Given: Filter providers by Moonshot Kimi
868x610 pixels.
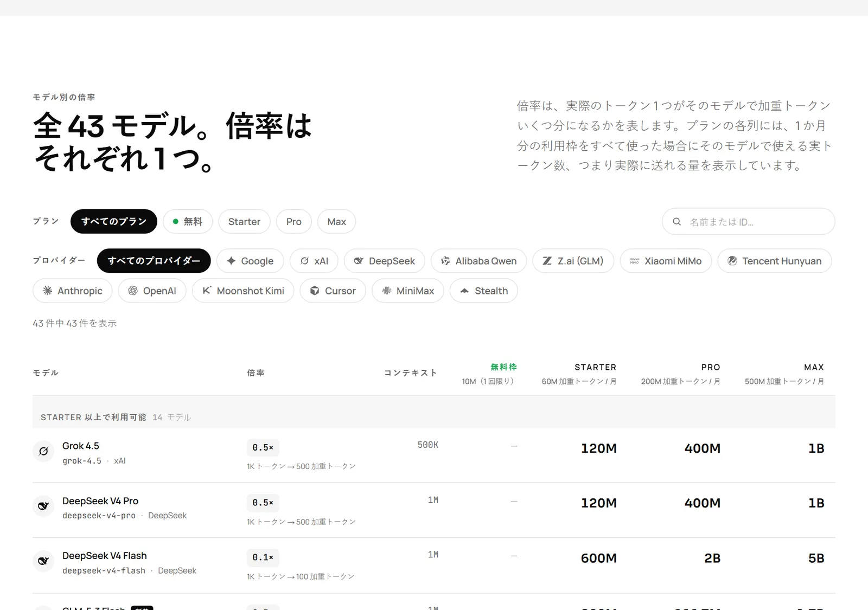Looking at the screenshot, I should tap(243, 291).
